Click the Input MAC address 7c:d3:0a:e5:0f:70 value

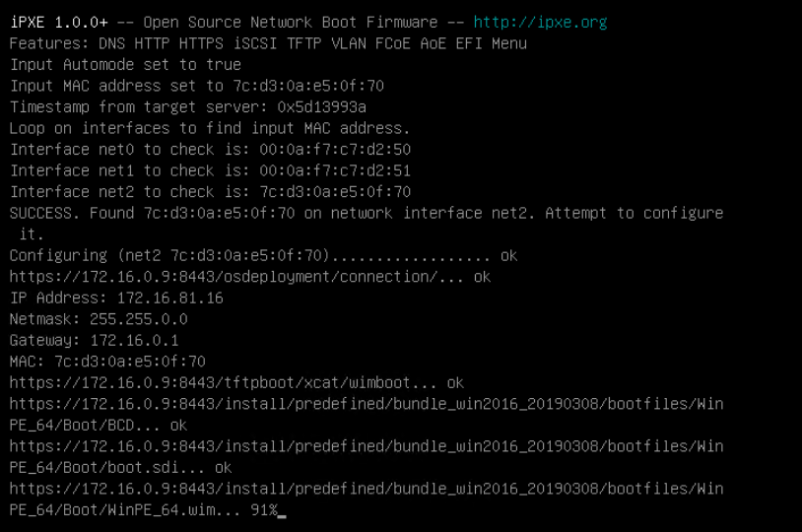[308, 86]
